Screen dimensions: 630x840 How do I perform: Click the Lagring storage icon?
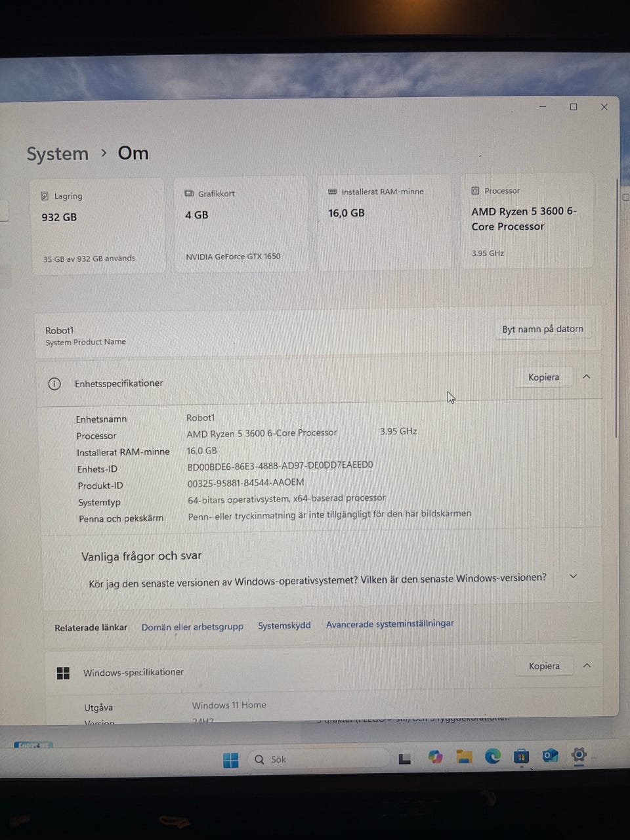click(x=45, y=196)
